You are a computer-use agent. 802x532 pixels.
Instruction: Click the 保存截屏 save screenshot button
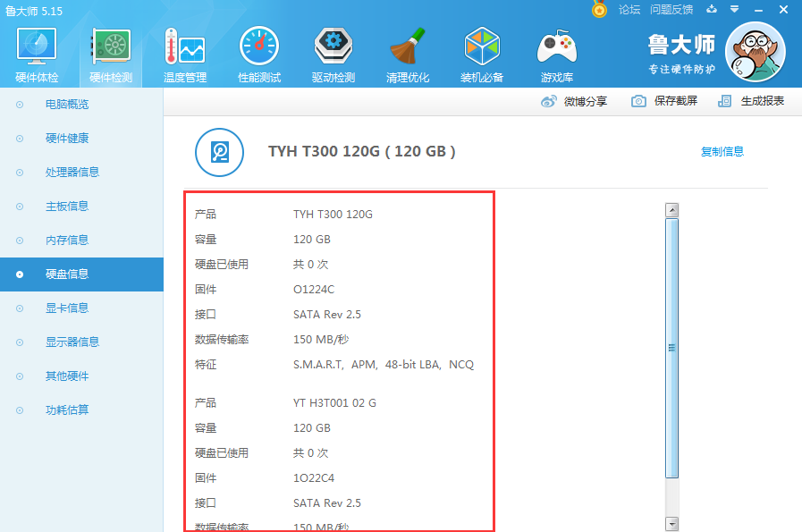click(x=664, y=101)
